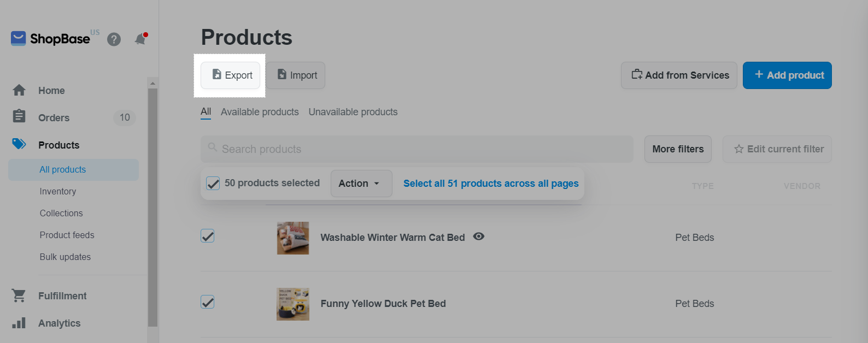Collapse the Products sidebar section
The width and height of the screenshot is (868, 343).
point(58,145)
